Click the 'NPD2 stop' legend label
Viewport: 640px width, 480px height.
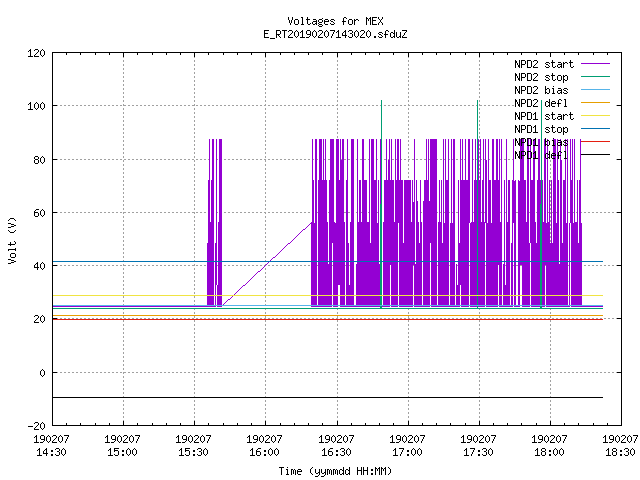point(541,77)
